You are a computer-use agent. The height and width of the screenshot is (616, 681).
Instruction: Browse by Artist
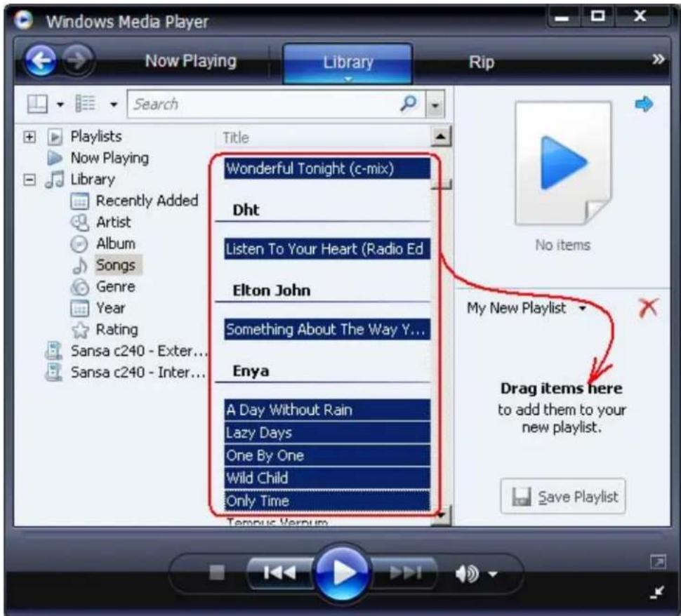[113, 222]
